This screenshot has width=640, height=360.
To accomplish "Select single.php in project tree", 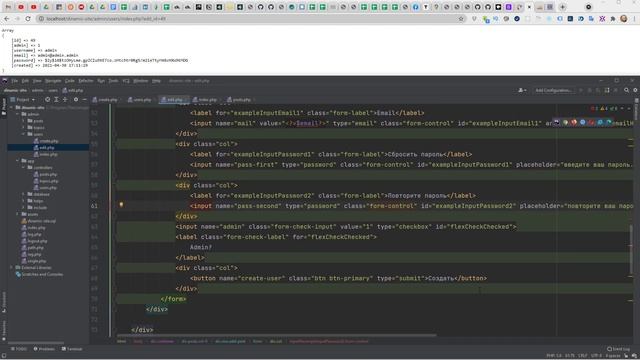I will pos(34,261).
